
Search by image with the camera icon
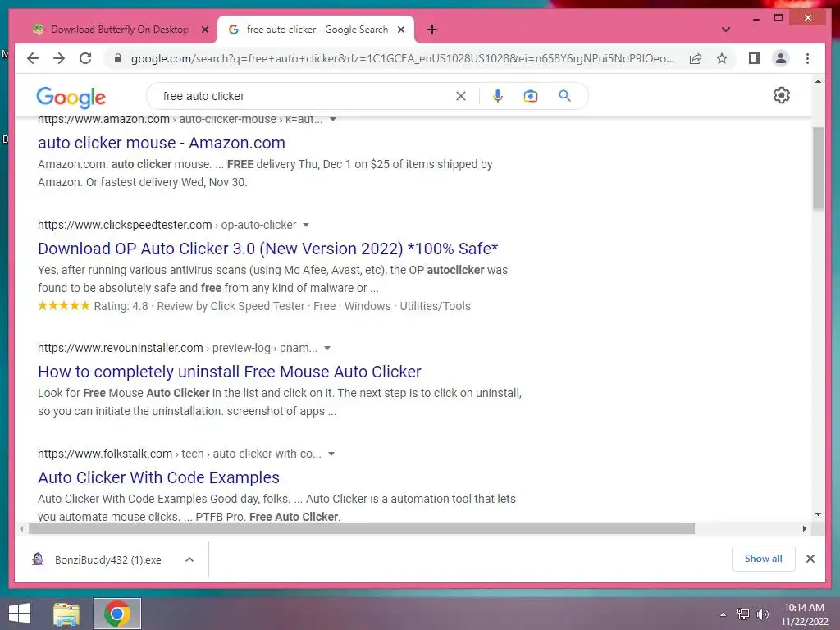pos(531,96)
